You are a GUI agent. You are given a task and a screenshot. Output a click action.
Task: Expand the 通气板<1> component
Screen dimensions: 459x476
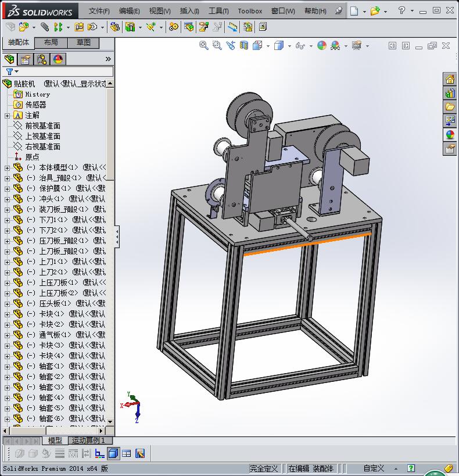pos(8,335)
